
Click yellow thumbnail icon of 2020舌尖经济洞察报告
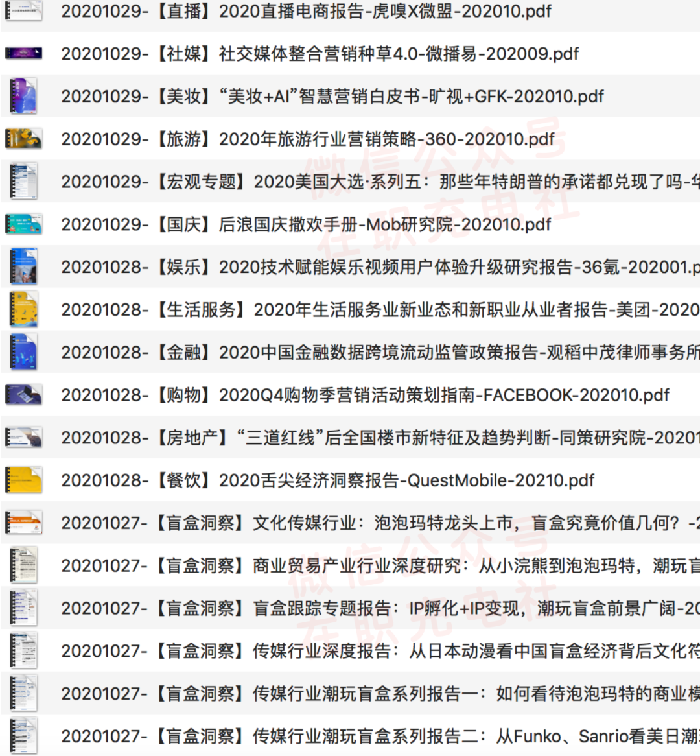[23, 480]
